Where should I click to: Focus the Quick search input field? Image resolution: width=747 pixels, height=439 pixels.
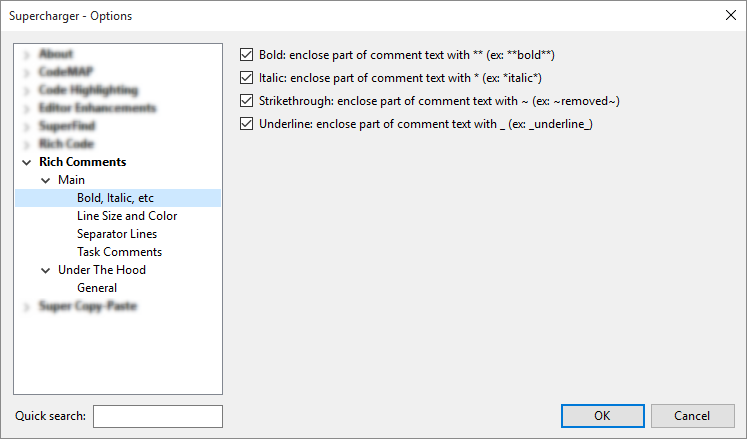tap(158, 417)
